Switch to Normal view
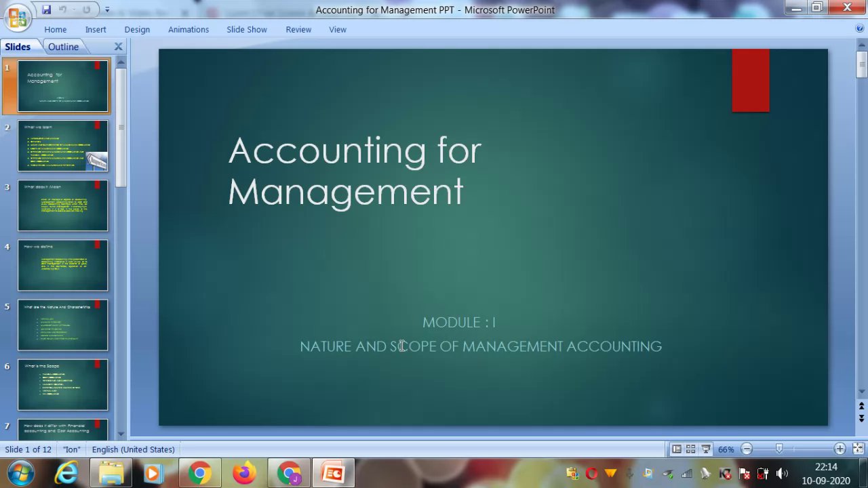The height and width of the screenshot is (488, 868). pos(677,449)
